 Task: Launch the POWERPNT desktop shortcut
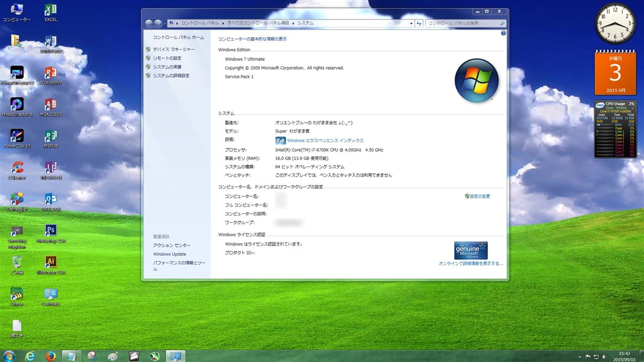(x=50, y=76)
